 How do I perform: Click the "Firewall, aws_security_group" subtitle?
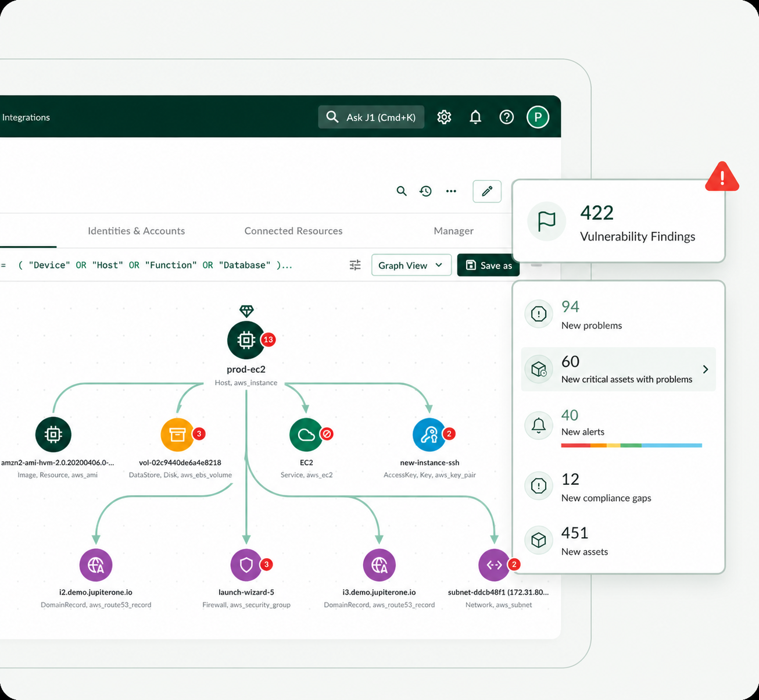(x=246, y=605)
